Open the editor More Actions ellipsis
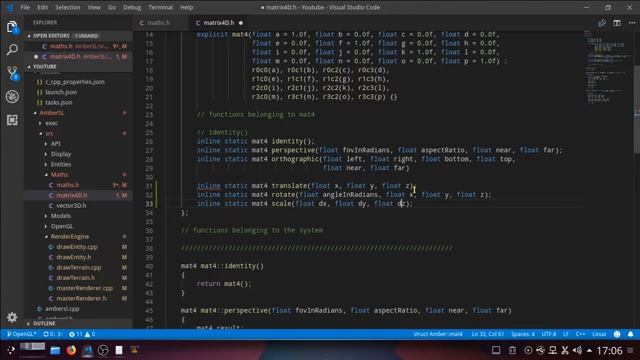Image resolution: width=640 pixels, height=360 pixels. [x=632, y=23]
